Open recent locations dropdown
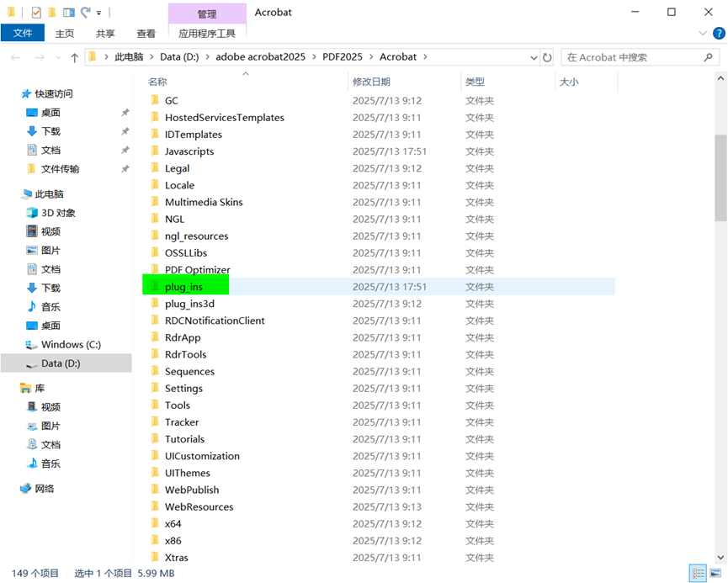The height and width of the screenshot is (583, 728). [59, 57]
